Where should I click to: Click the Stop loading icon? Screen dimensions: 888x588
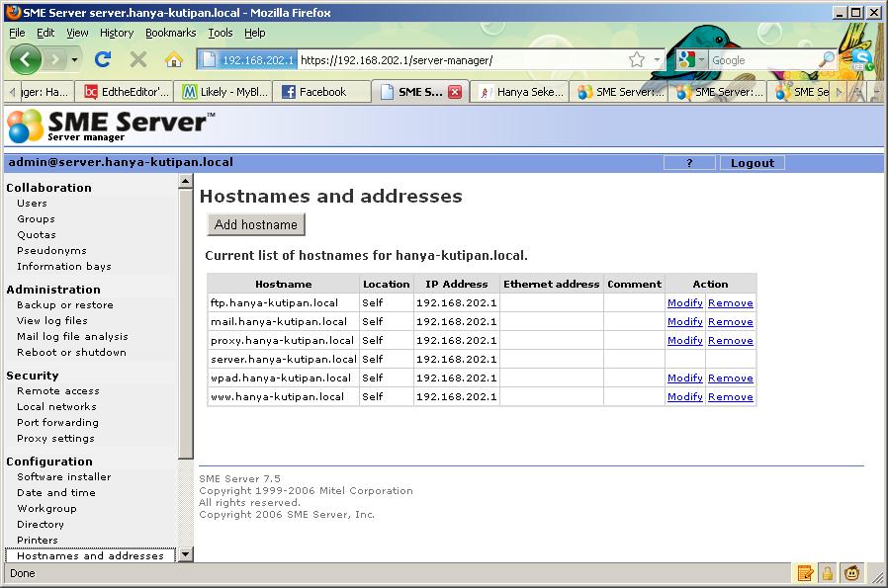point(136,58)
